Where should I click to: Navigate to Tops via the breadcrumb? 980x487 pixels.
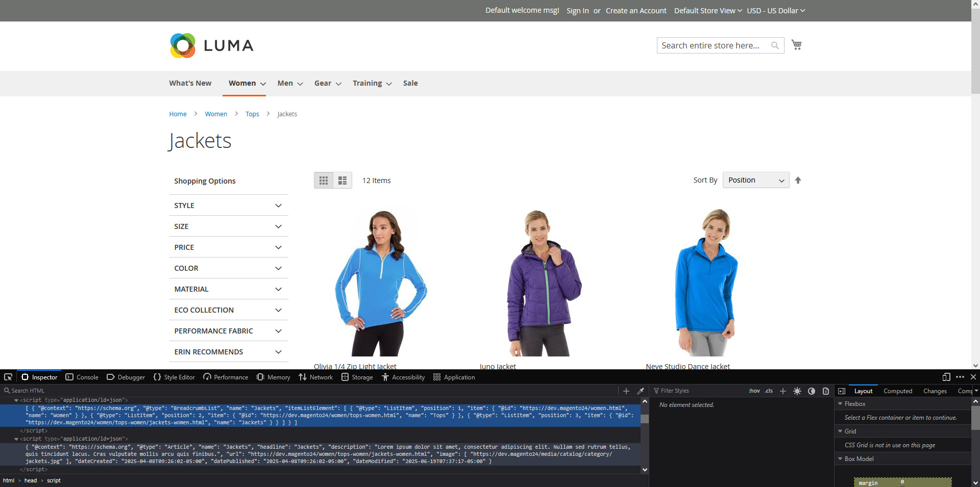coord(252,114)
